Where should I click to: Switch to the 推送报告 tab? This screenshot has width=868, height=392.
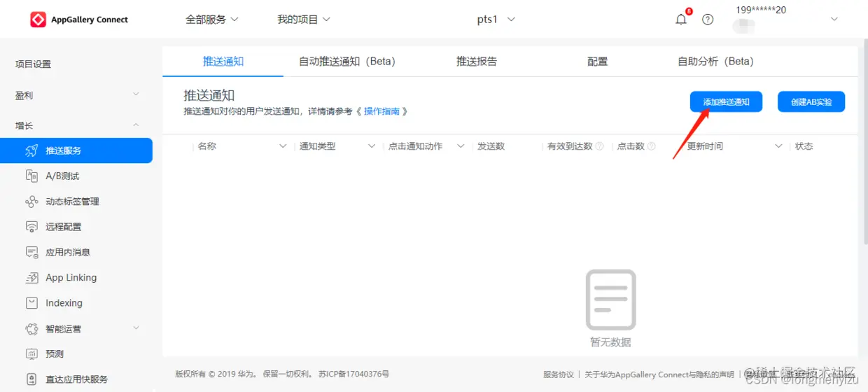477,62
